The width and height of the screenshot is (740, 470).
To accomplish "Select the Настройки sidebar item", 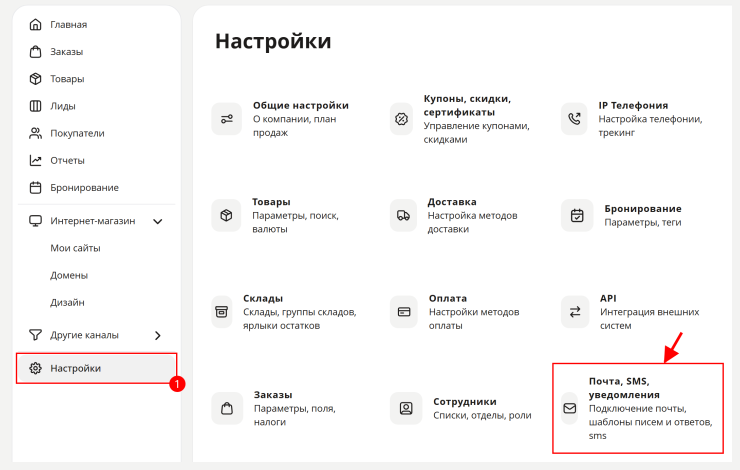I will click(x=96, y=368).
